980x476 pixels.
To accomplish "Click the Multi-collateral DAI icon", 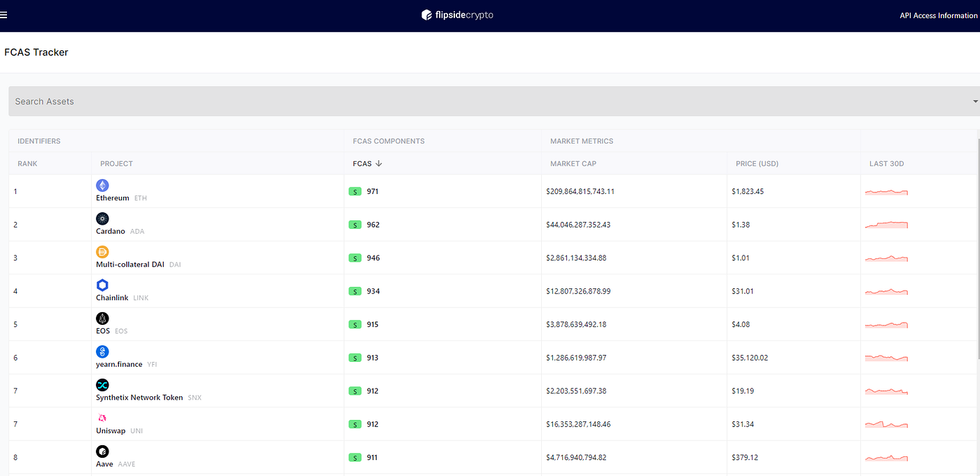I will point(103,252).
